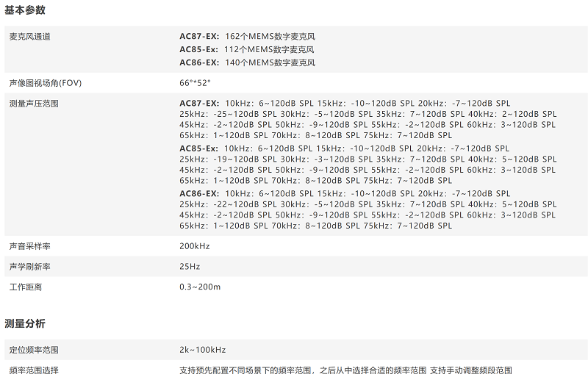
Task: Click the AC86-EX 140个MEMS数字麦克风 line
Action: pyautogui.click(x=247, y=62)
